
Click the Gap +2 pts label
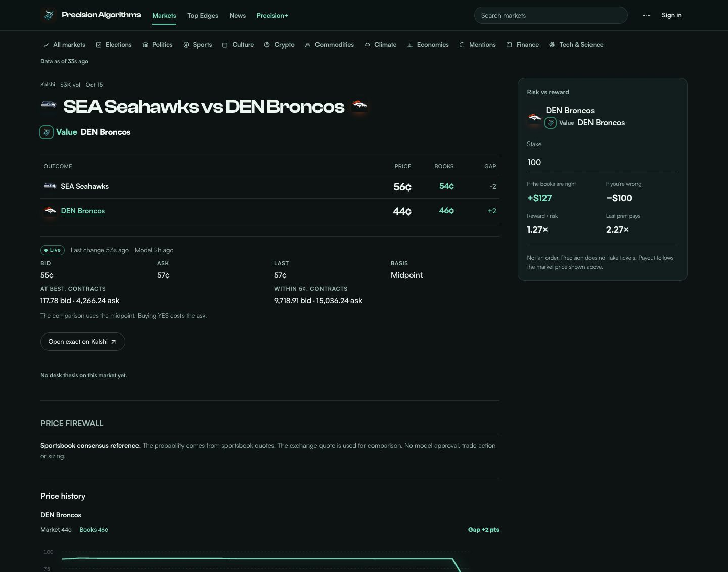[484, 530]
